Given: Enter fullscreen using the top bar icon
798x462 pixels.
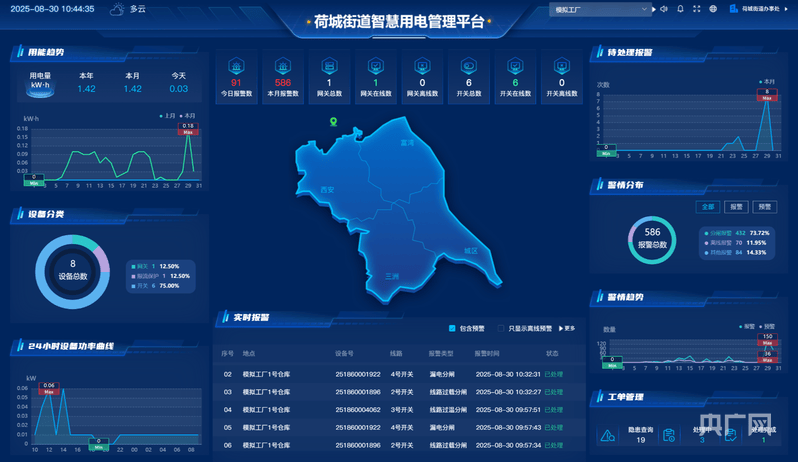Looking at the screenshot, I should (697, 9).
